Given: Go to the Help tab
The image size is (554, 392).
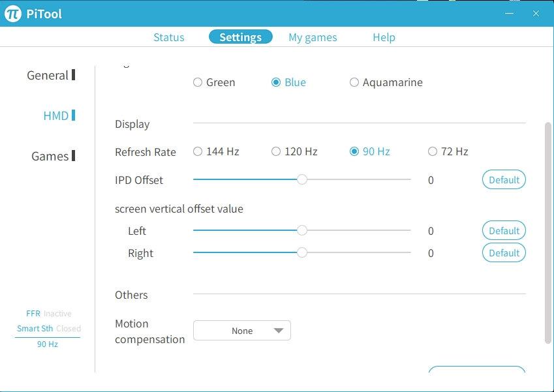Looking at the screenshot, I should click(384, 37).
